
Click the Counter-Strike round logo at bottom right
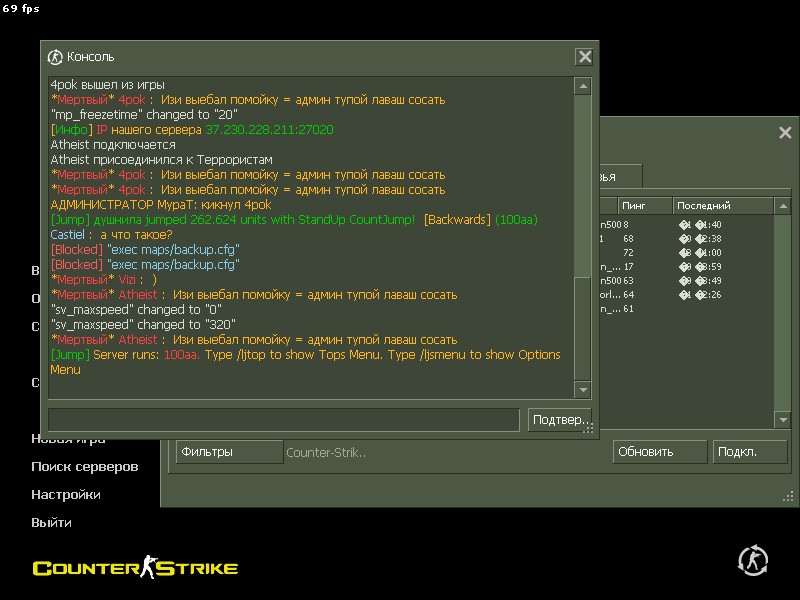[753, 560]
